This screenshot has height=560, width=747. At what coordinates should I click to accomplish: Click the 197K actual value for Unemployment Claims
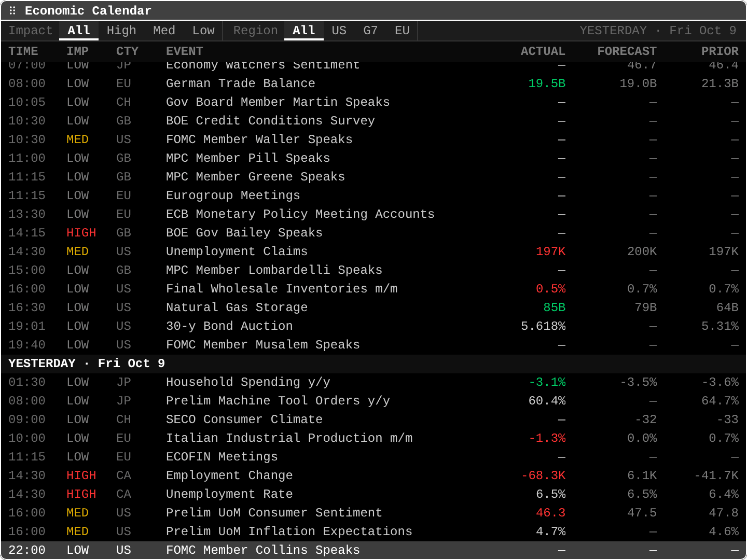pyautogui.click(x=550, y=251)
